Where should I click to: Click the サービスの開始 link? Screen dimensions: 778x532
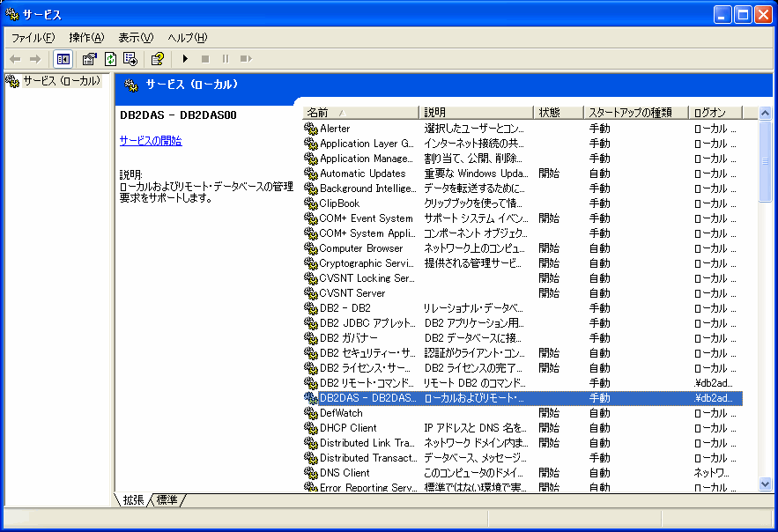tap(151, 141)
